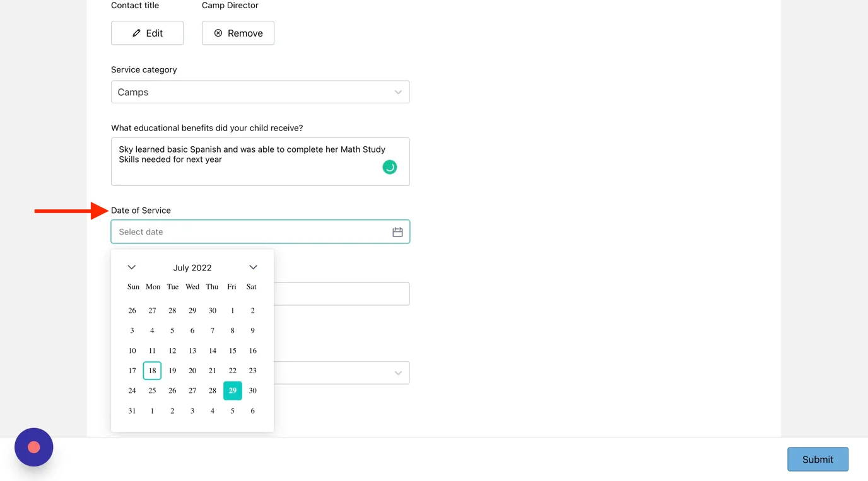This screenshot has height=481, width=868.
Task: Click the Remove contact button
Action: tap(238, 33)
